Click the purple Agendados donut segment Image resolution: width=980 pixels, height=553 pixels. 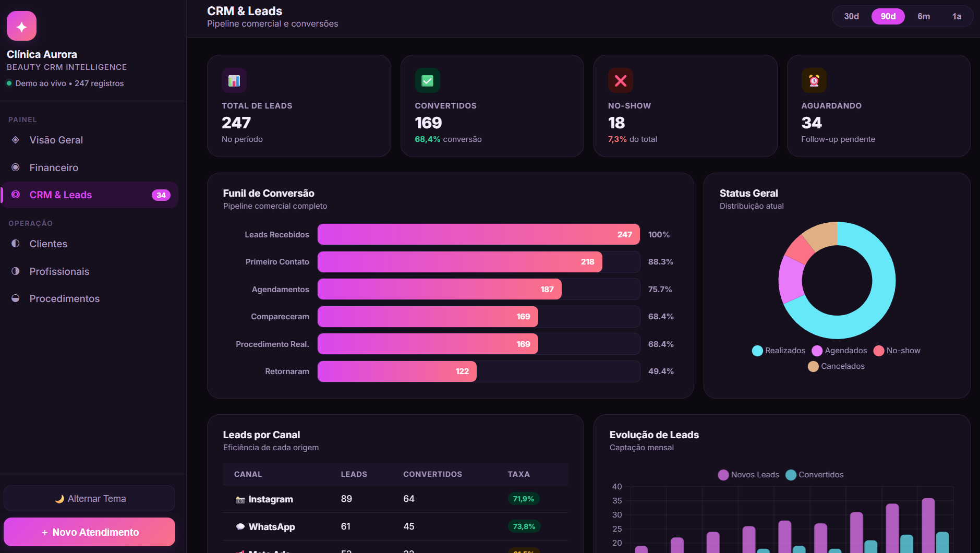(790, 279)
